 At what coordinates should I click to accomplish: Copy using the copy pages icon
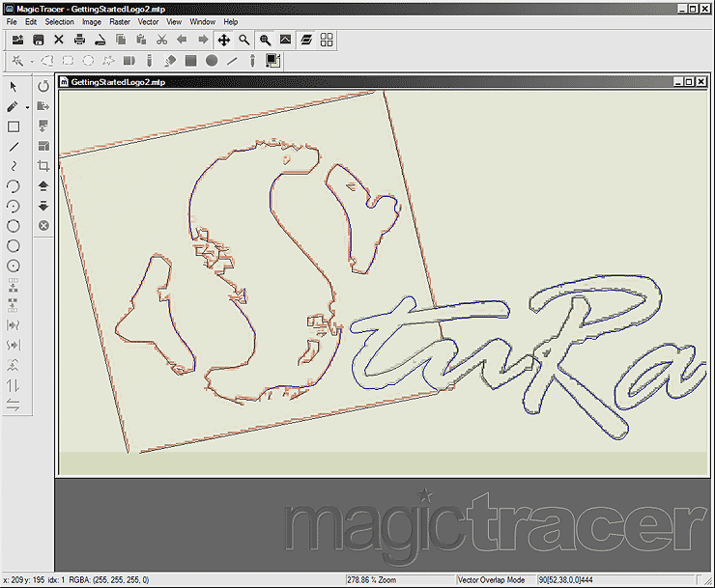[121, 41]
